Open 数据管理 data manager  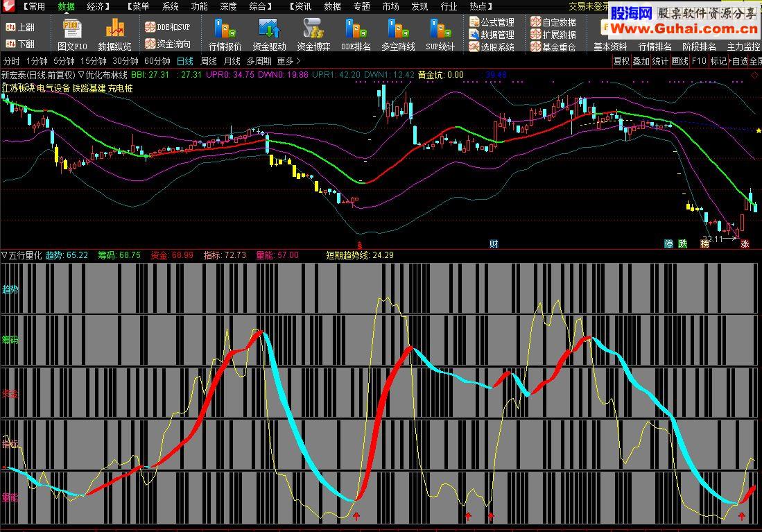tap(492, 35)
